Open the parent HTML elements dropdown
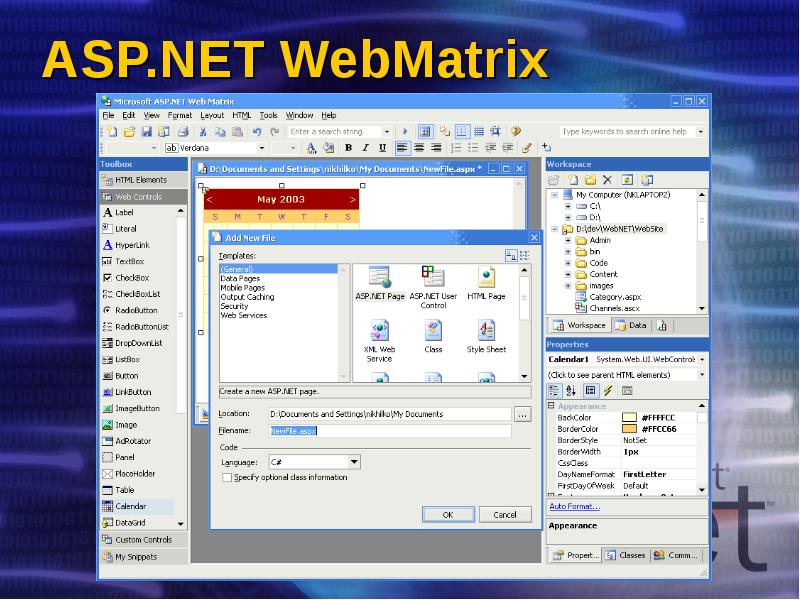800x600 pixels. (702, 375)
